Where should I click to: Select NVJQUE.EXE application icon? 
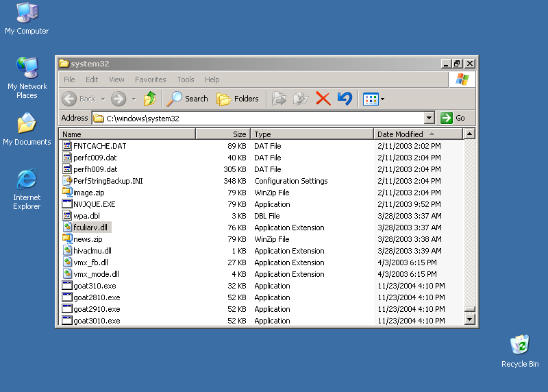pos(67,204)
